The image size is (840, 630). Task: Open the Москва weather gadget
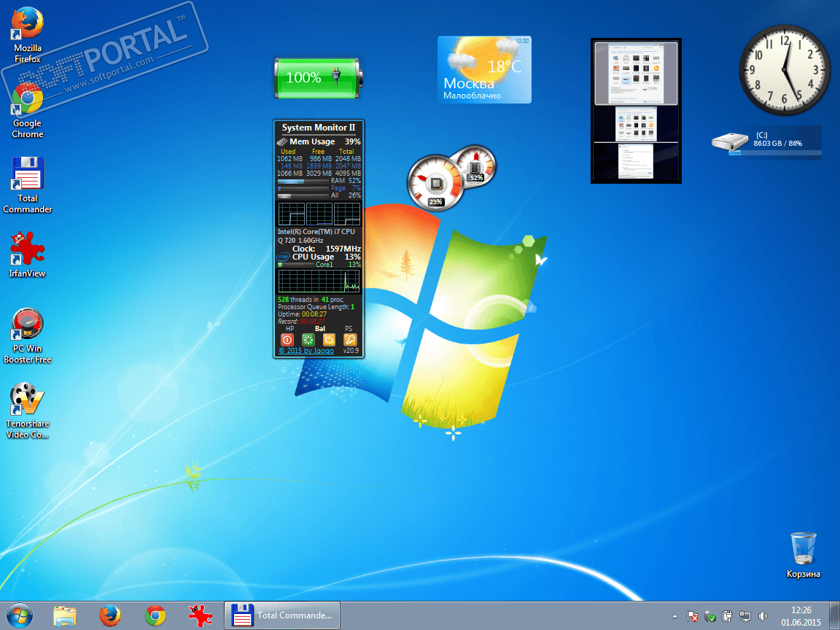click(x=484, y=70)
